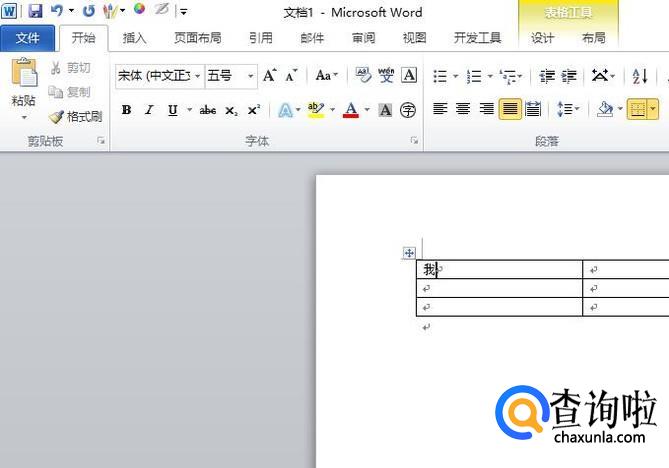Viewport: 669px width, 468px height.
Task: Open the Table Tools 设计 Design tab
Action: click(x=542, y=38)
